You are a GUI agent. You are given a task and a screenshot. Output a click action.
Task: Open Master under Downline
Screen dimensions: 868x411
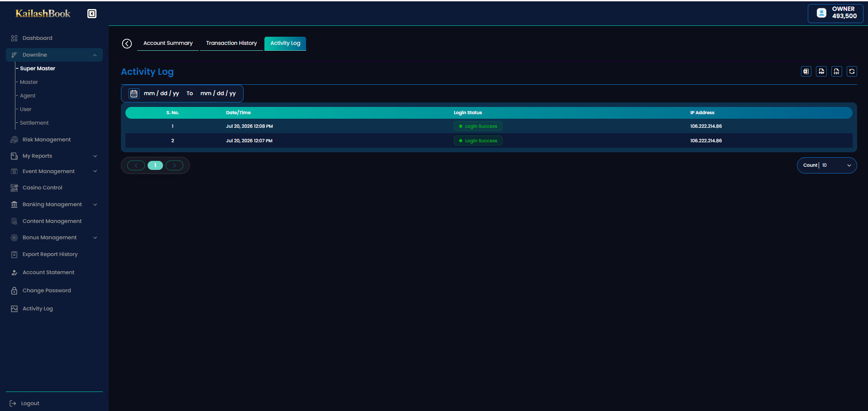(x=29, y=82)
